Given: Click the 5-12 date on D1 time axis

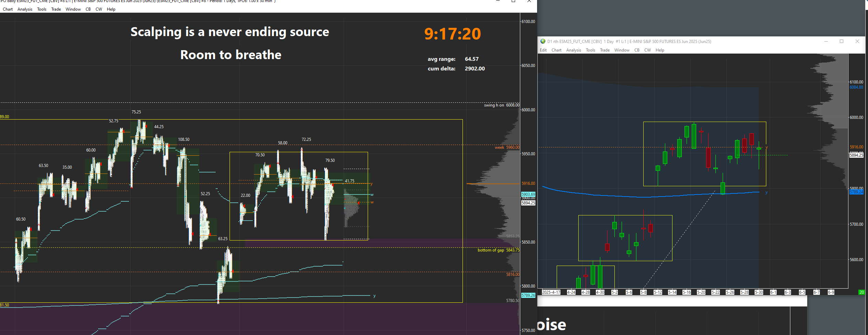Looking at the screenshot, I should point(658,292).
